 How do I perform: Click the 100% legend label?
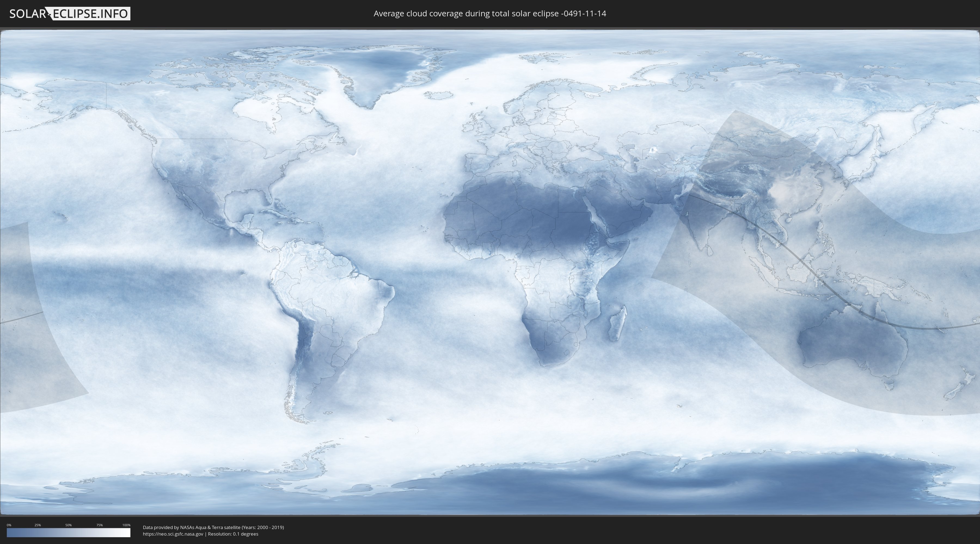(x=126, y=525)
